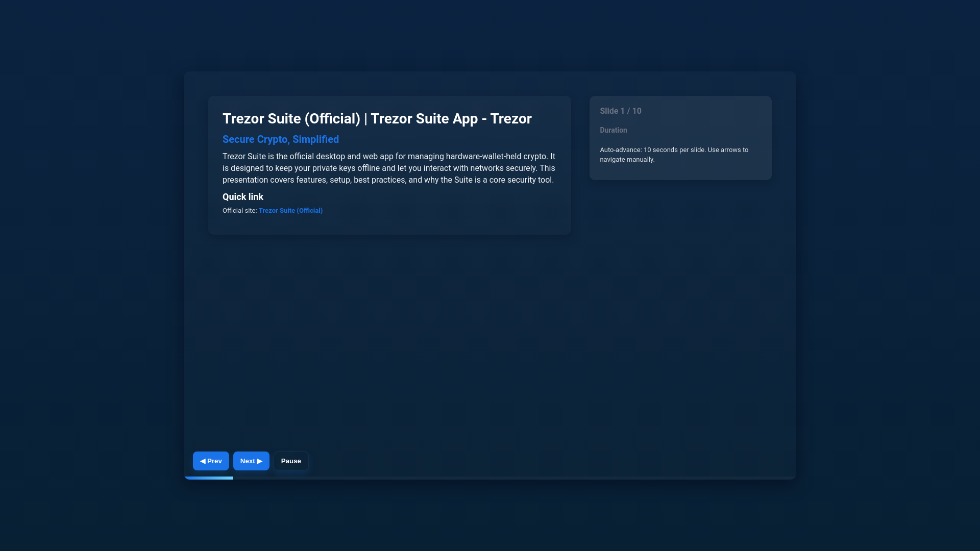Click the 'Slide 1 / 10' counter
Viewport: 980px width, 551px height.
(620, 111)
